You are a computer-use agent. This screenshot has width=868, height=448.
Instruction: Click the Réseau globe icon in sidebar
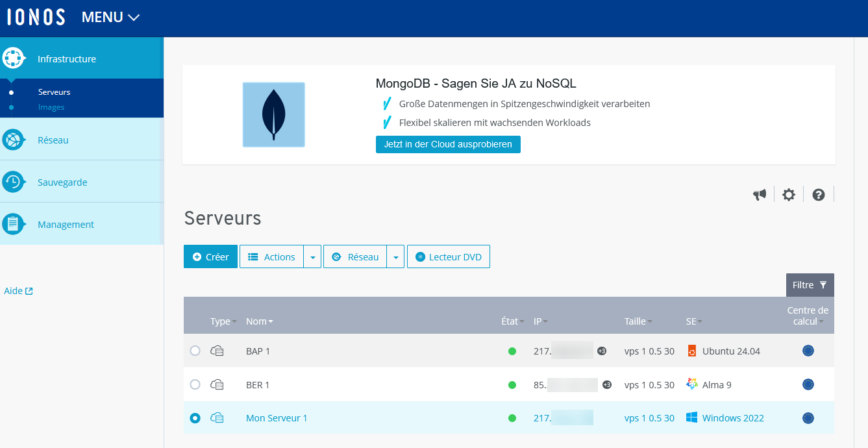[x=13, y=140]
